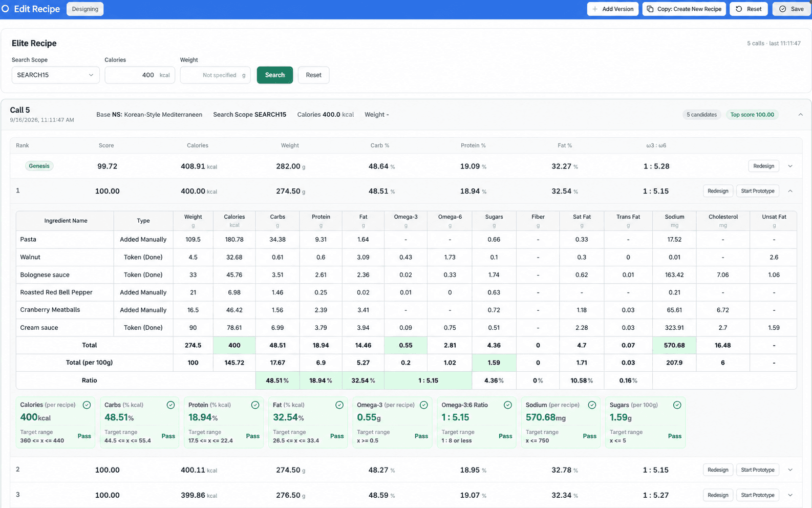The width and height of the screenshot is (812, 508).
Task: Click the circle icon beside Edit Recipe
Action: pos(6,9)
